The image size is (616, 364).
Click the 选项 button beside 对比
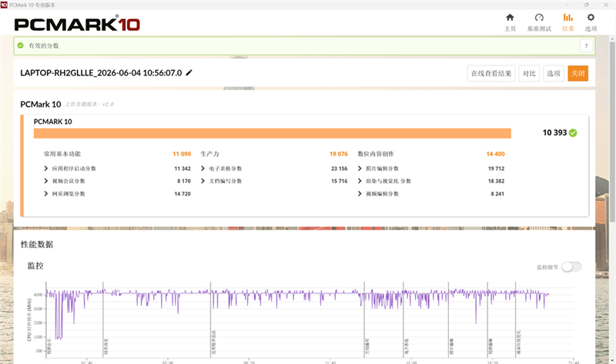(553, 73)
